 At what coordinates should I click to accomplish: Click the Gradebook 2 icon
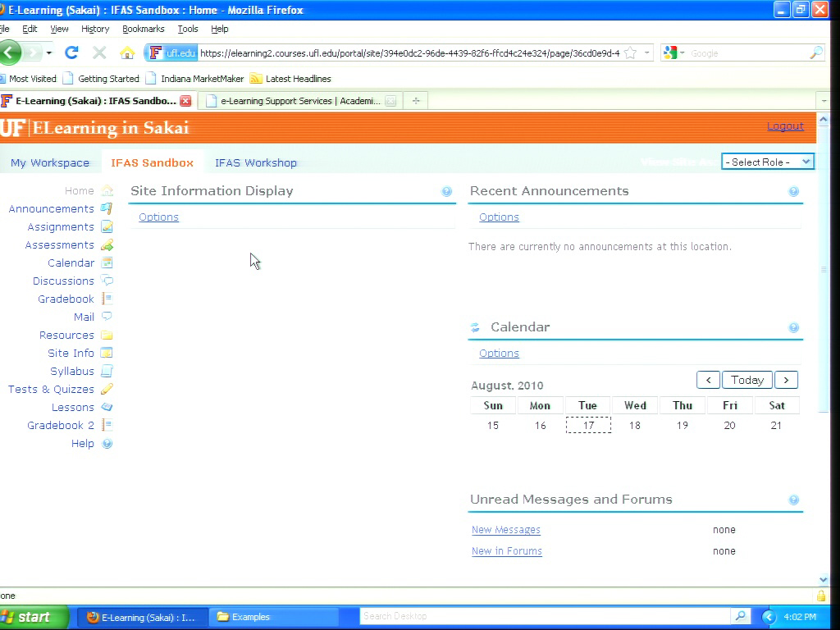click(107, 425)
